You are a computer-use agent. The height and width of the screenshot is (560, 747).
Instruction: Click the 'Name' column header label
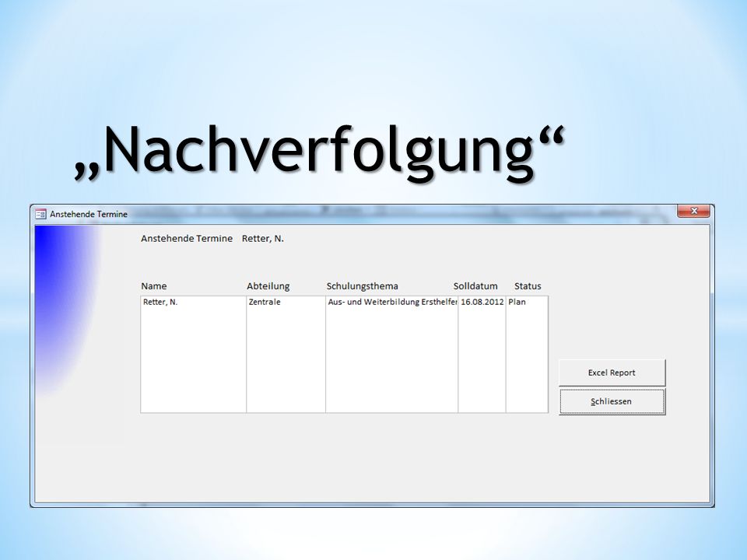coord(154,286)
